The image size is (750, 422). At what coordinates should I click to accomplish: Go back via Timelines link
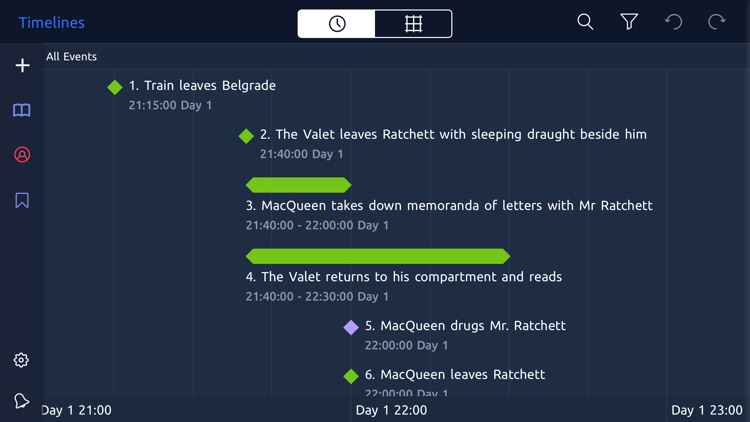tap(52, 22)
